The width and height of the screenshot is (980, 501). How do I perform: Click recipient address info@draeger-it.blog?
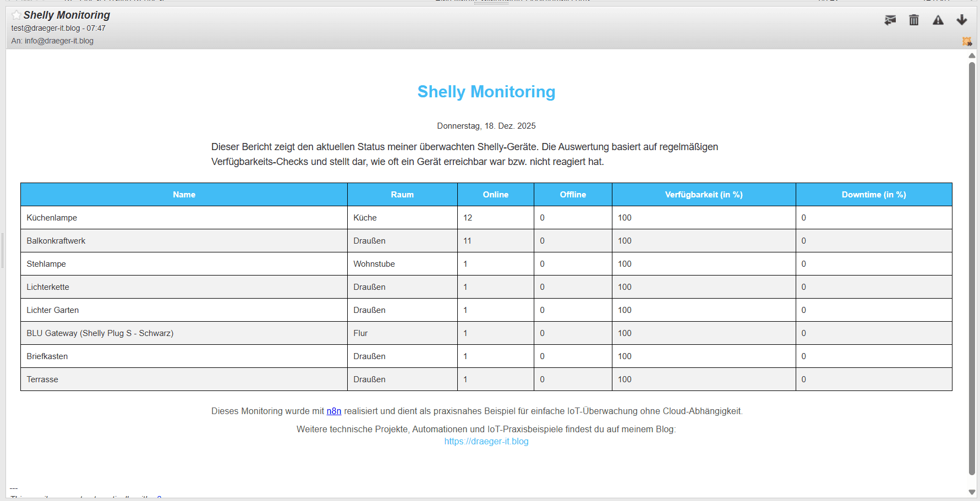click(x=59, y=41)
